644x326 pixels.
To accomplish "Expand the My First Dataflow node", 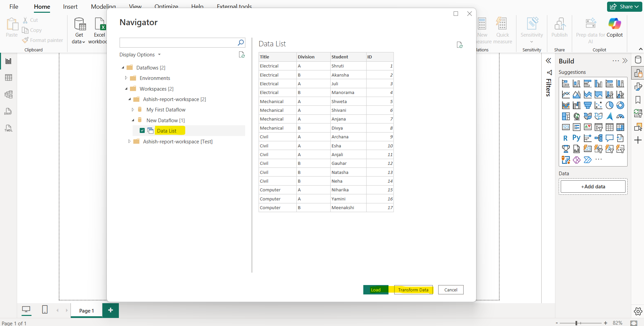I will click(x=133, y=109).
